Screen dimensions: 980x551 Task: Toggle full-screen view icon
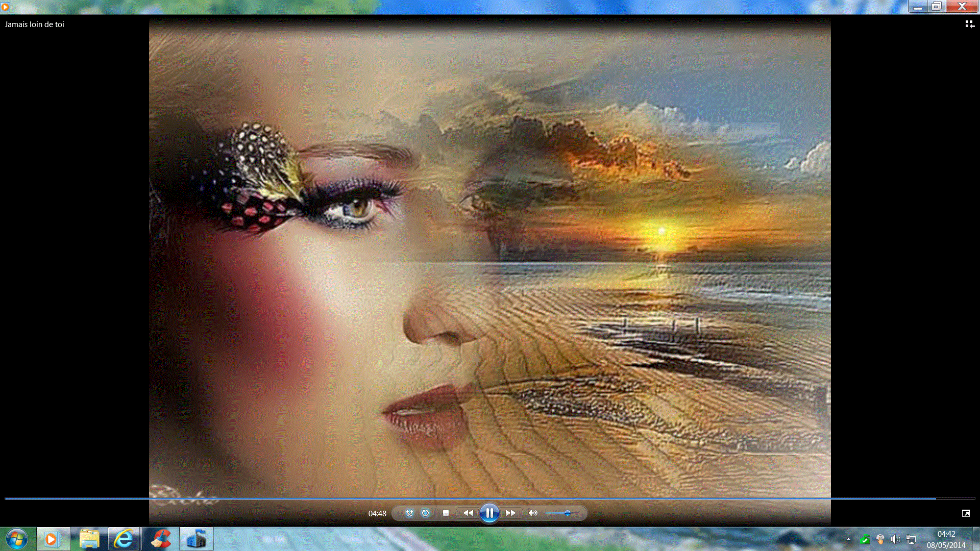966,513
